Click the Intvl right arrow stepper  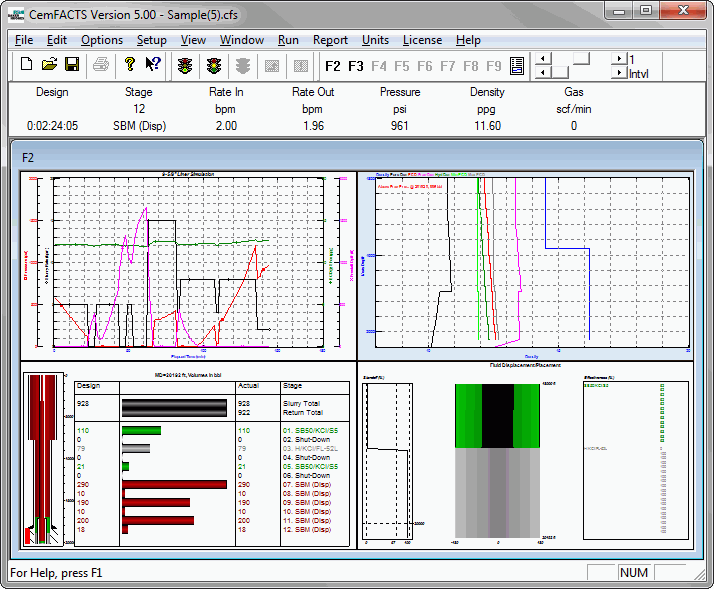point(619,73)
